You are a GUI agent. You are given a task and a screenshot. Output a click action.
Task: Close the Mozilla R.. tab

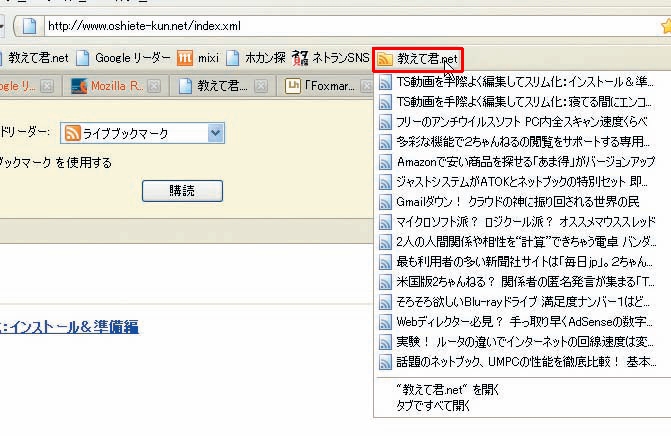pyautogui.click(x=154, y=86)
